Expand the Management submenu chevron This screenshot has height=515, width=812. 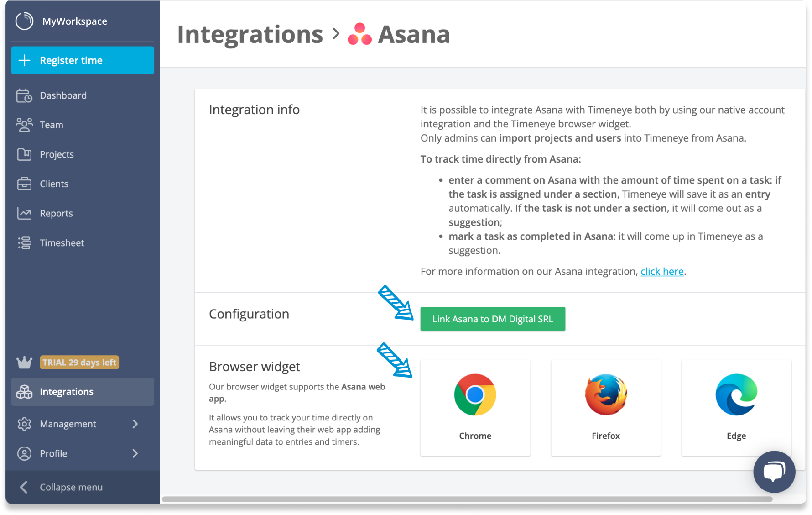pyautogui.click(x=135, y=424)
